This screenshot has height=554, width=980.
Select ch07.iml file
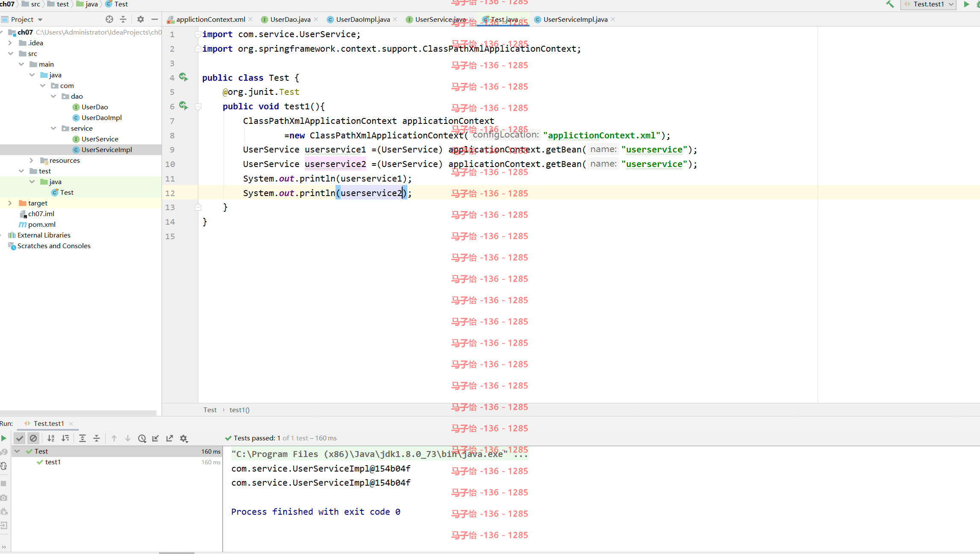point(37,214)
